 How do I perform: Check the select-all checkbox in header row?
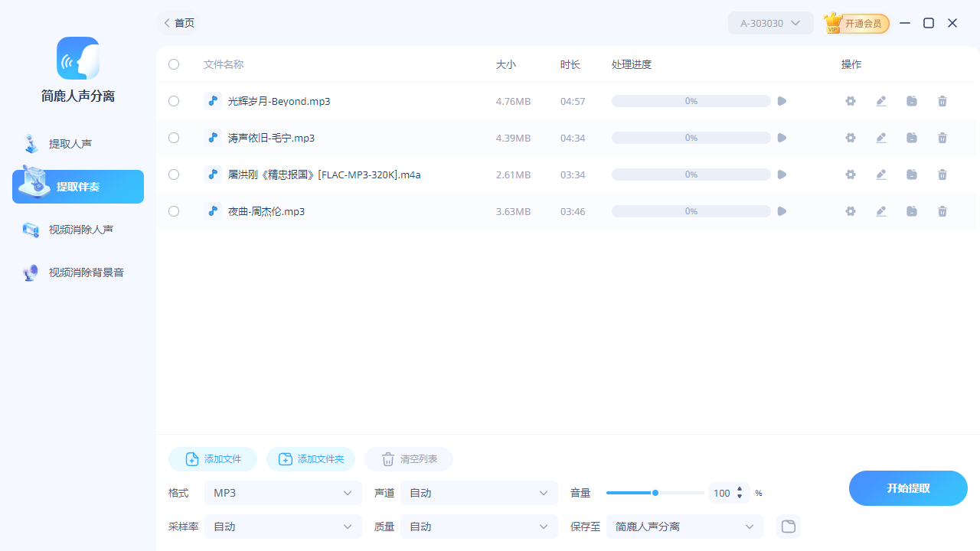pos(173,64)
